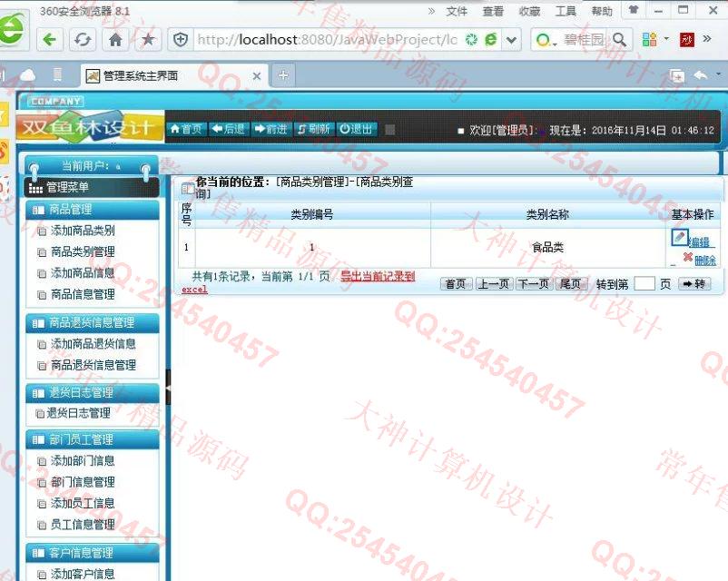Click the search magnifier icon
The width and height of the screenshot is (728, 581).
click(x=619, y=40)
